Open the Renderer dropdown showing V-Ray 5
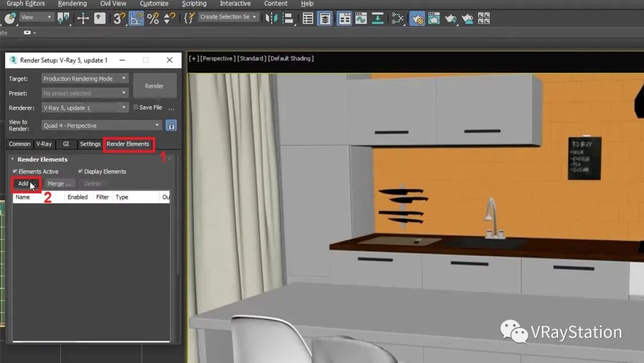Image resolution: width=644 pixels, height=363 pixels. [85, 108]
